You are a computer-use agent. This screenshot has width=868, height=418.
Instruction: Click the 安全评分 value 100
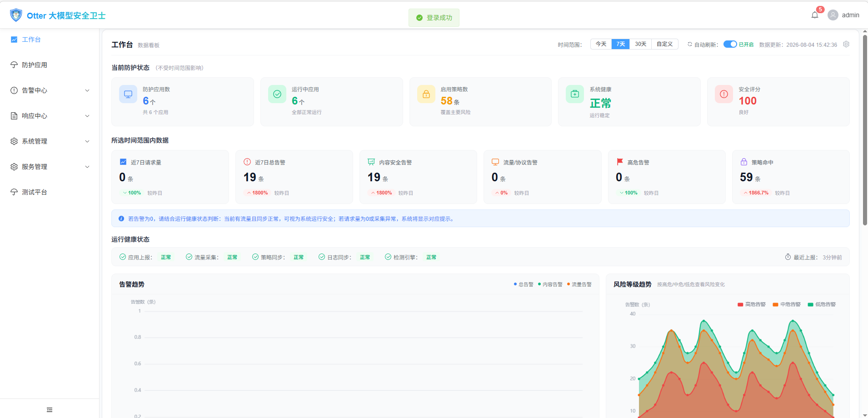(748, 101)
